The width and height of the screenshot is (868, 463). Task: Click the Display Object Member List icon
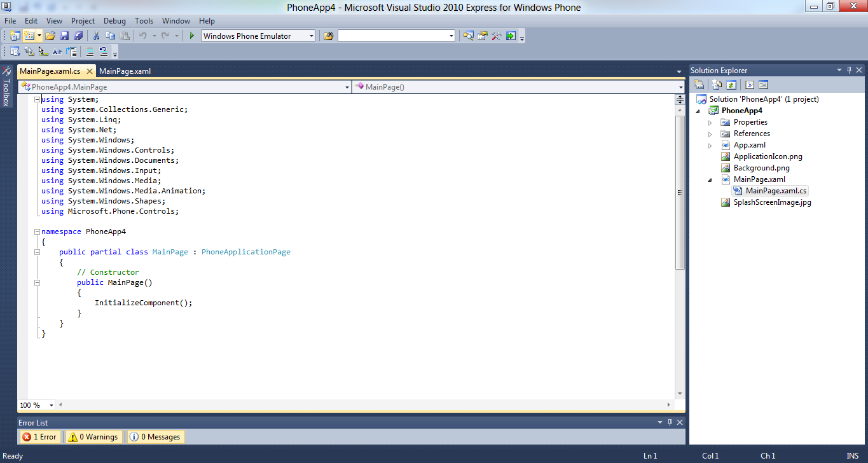coord(15,52)
